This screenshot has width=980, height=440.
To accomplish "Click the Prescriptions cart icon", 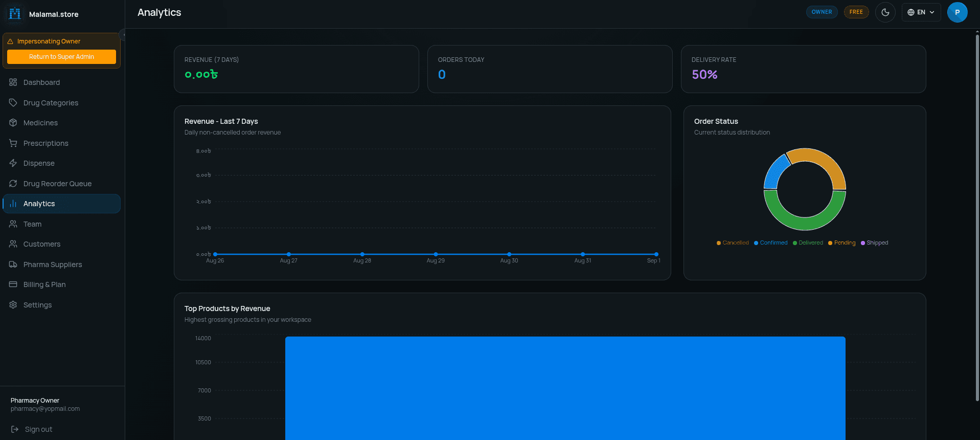I will pyautogui.click(x=13, y=143).
